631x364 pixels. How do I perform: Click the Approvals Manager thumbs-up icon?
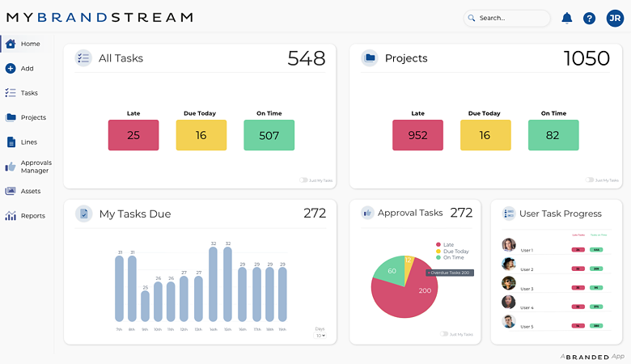[x=11, y=167]
